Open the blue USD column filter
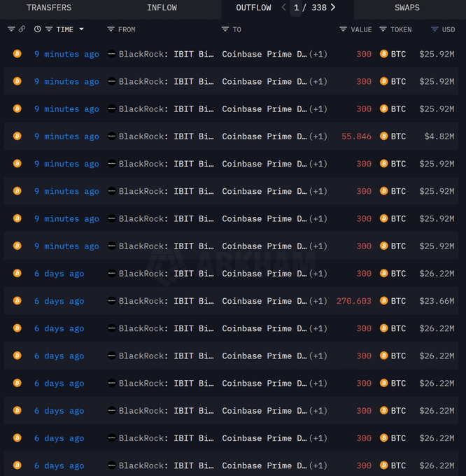The height and width of the screenshot is (476, 466). click(x=435, y=29)
